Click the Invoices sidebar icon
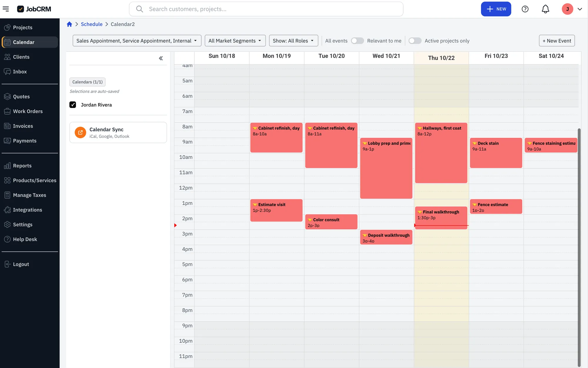Viewport: 588px width, 368px height. pos(7,126)
